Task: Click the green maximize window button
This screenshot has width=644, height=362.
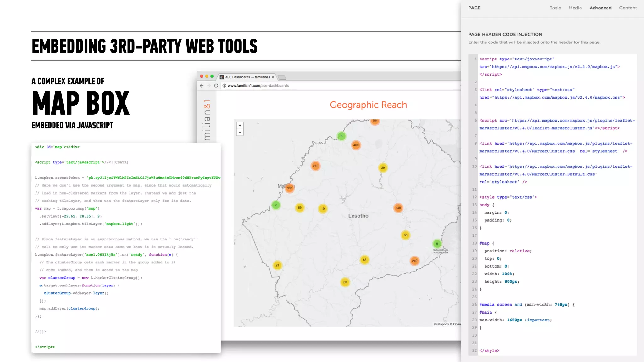Action: [212, 76]
